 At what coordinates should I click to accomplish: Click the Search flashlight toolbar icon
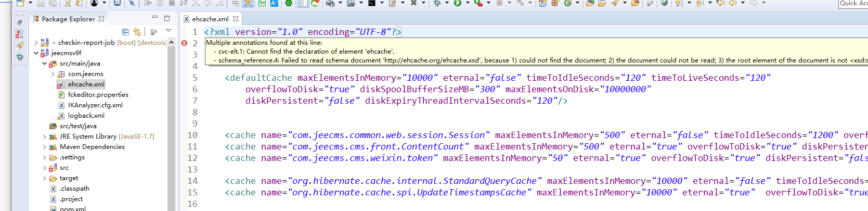pyautogui.click(x=615, y=3)
